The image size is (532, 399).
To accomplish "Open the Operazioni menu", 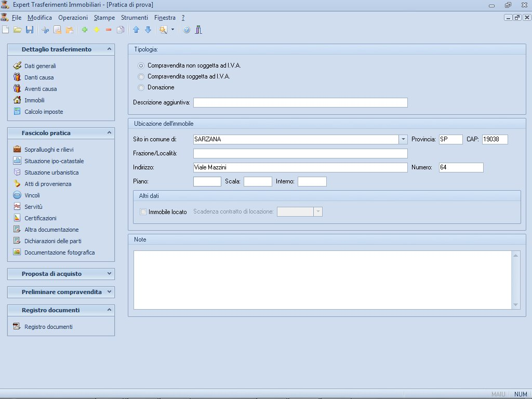I will (73, 18).
